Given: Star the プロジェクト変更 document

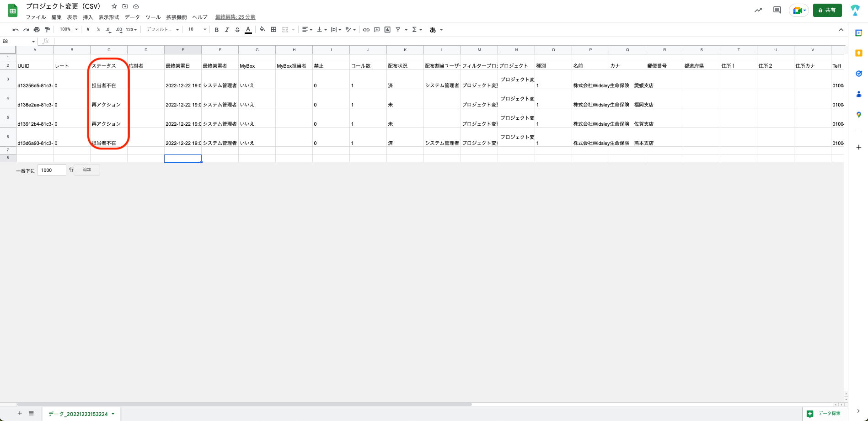Looking at the screenshot, I should click(114, 6).
